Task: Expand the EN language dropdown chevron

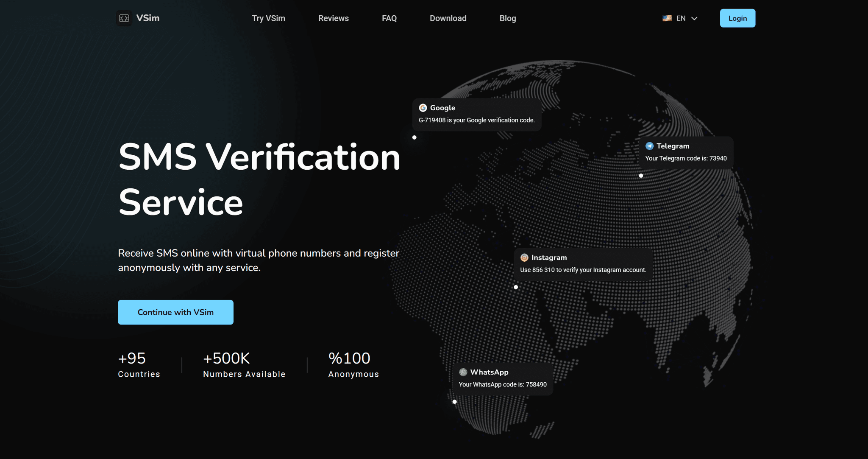Action: pyautogui.click(x=694, y=18)
